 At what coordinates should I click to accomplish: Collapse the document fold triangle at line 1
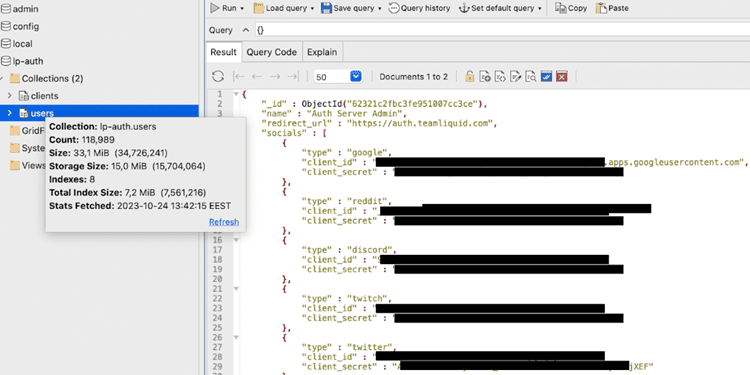pos(235,94)
